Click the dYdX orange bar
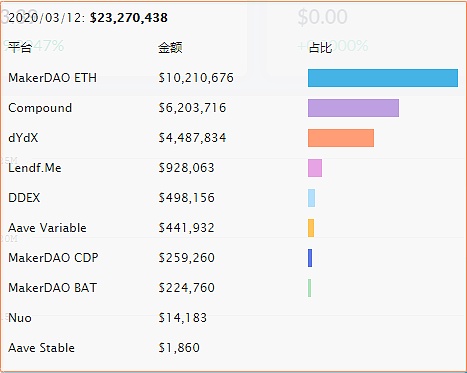467x373 pixels. coord(341,138)
